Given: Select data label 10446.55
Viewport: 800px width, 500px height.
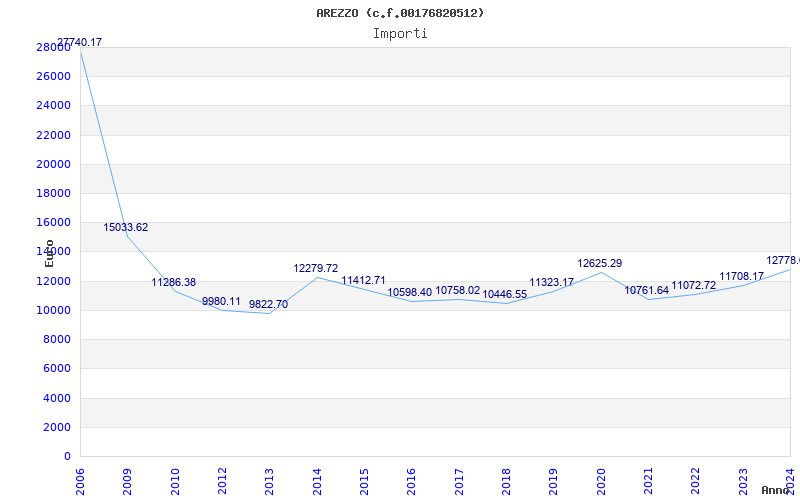Looking at the screenshot, I should pyautogui.click(x=505, y=295).
